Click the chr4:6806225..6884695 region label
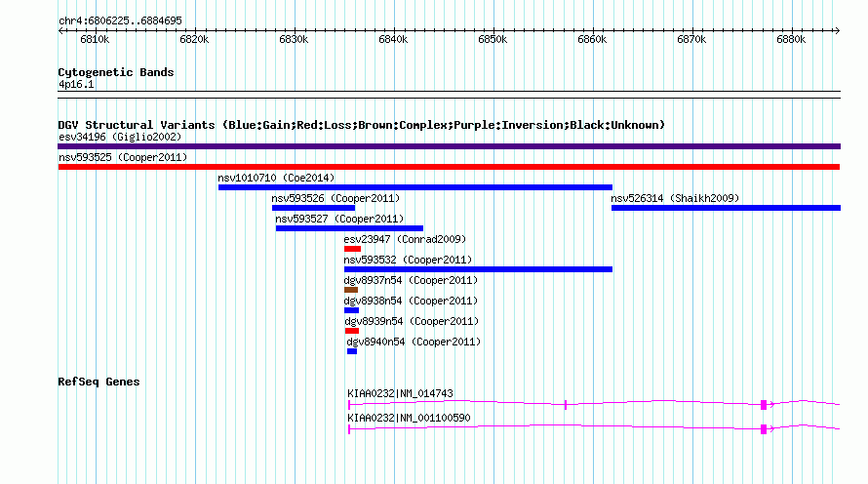This screenshot has height=484, width=868. (120, 20)
